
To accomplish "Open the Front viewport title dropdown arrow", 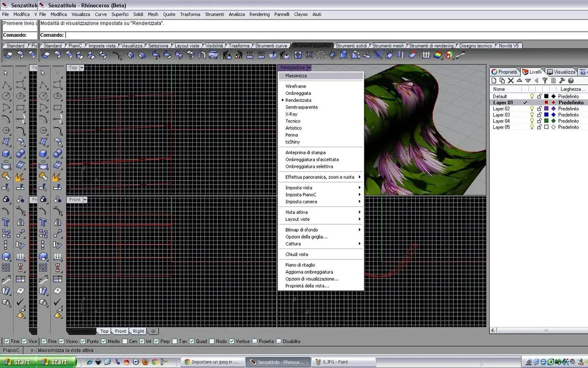I will pos(84,200).
